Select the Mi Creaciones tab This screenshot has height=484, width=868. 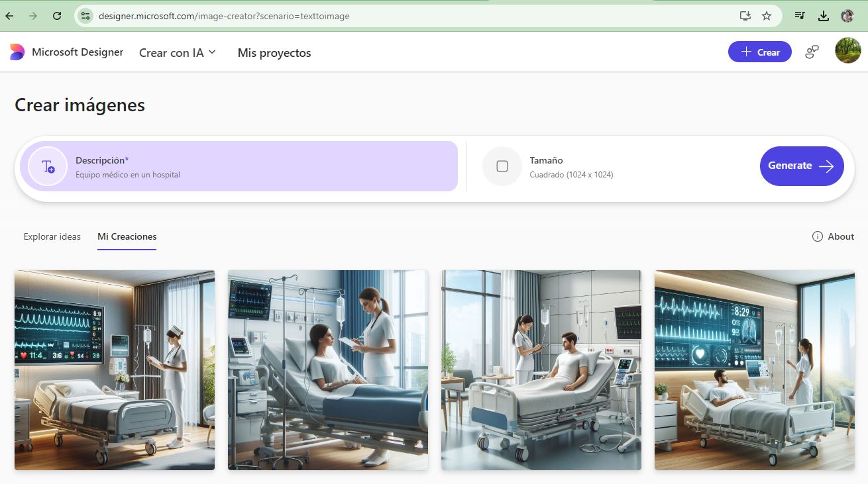[x=127, y=236]
